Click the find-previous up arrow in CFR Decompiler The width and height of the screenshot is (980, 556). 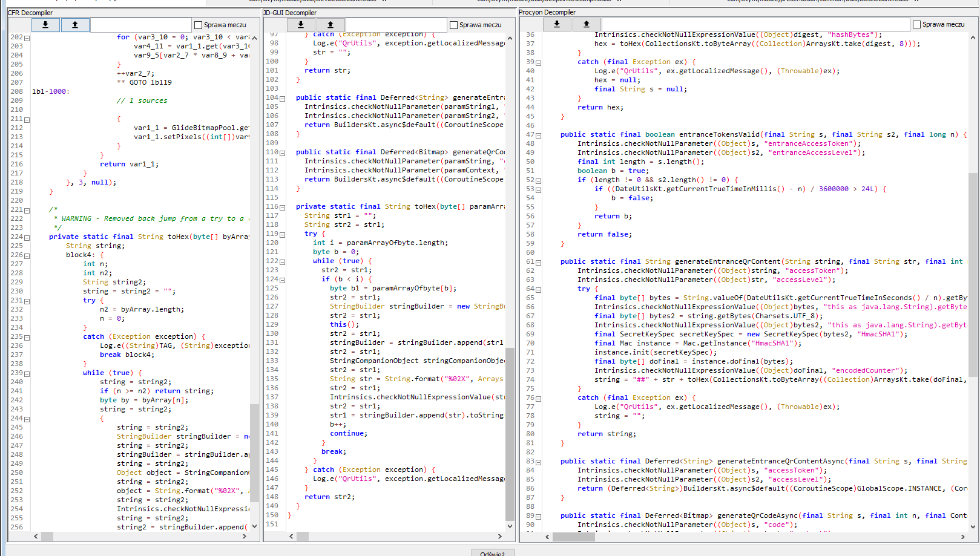pos(75,25)
